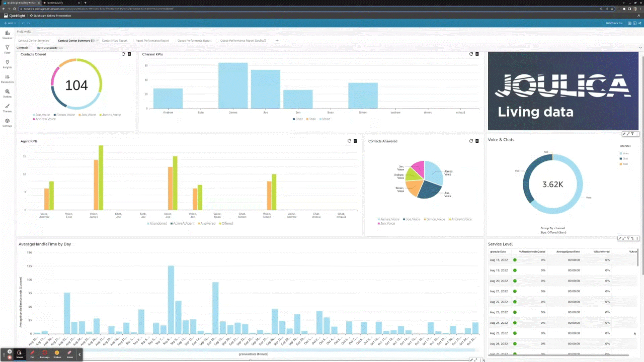Select the Eraser tool in Screencastify toolbar
Screen dimensions: 644x362
pyautogui.click(x=70, y=354)
